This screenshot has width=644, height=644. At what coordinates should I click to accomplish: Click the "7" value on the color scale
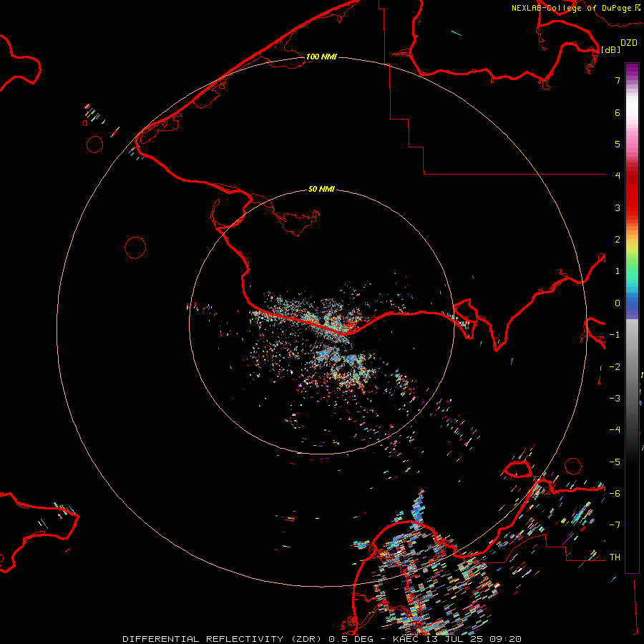pyautogui.click(x=618, y=80)
